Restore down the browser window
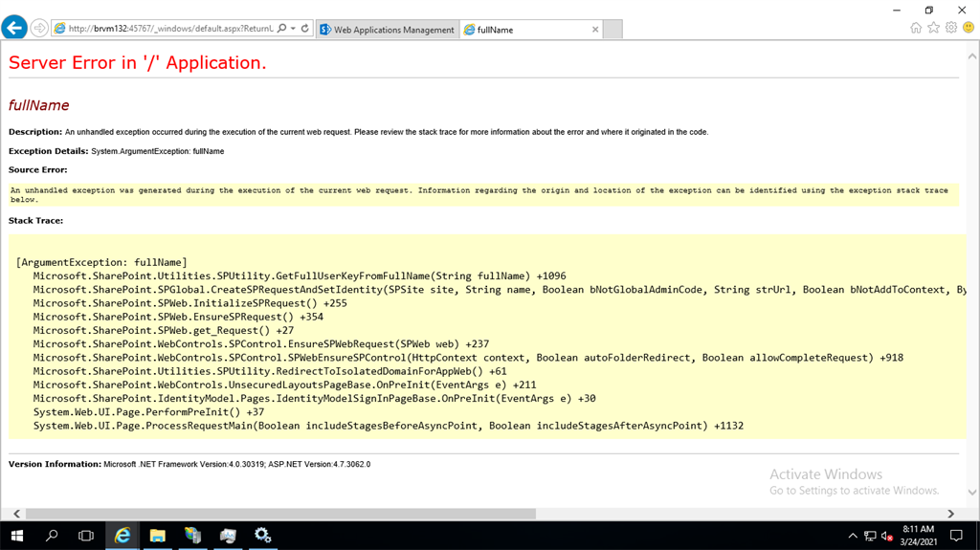The image size is (980, 550). 928,10
